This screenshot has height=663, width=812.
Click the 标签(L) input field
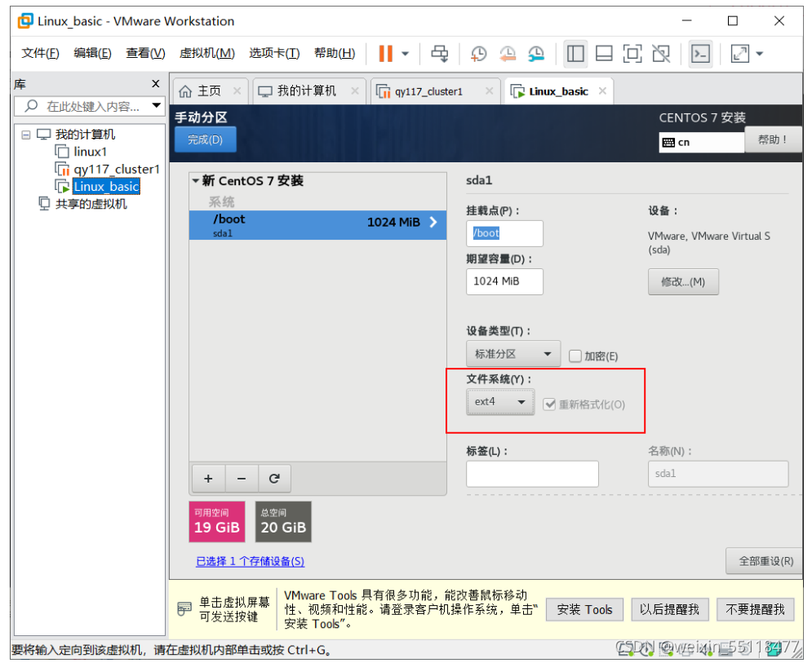[532, 474]
